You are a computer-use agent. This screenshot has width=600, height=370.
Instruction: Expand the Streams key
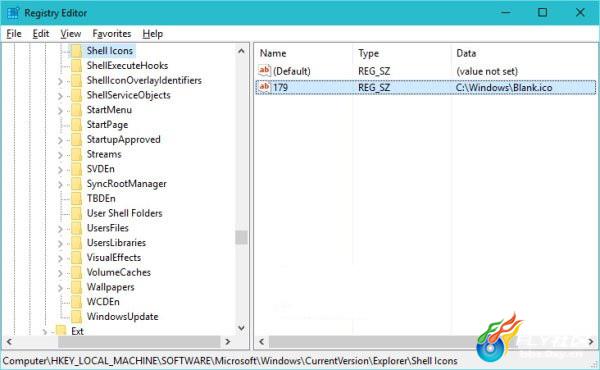(x=60, y=155)
